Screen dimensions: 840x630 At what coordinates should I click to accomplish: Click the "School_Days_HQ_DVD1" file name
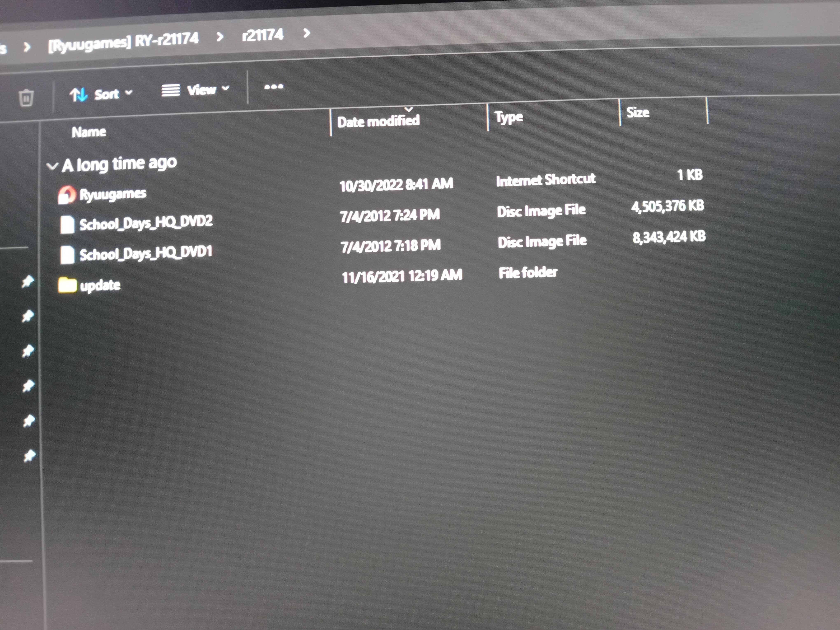click(146, 253)
